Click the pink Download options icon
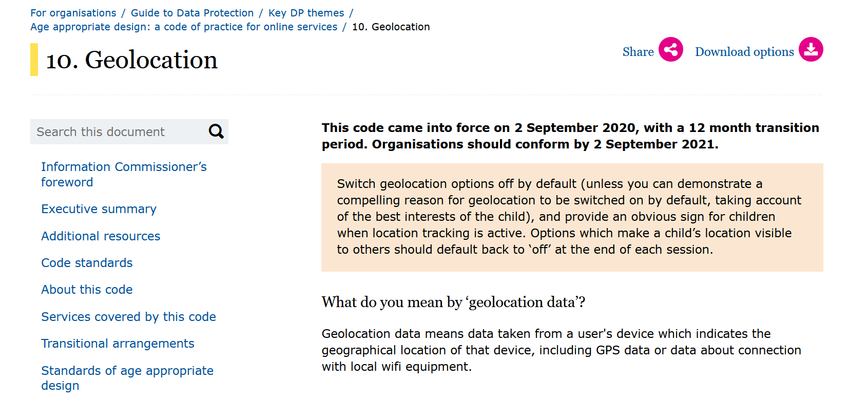The height and width of the screenshot is (398, 868). click(811, 50)
